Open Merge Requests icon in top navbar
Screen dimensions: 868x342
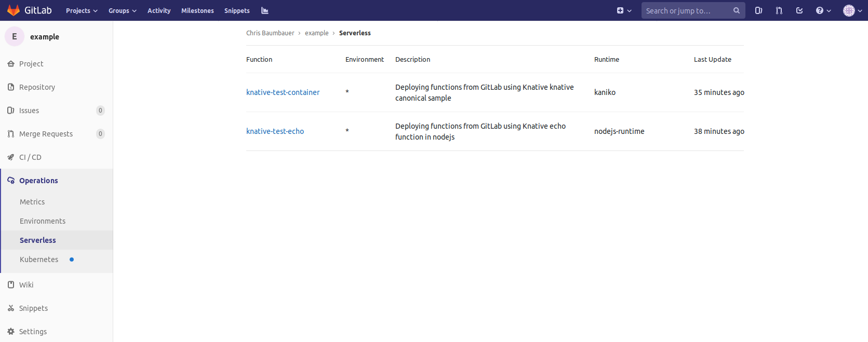[x=779, y=10]
